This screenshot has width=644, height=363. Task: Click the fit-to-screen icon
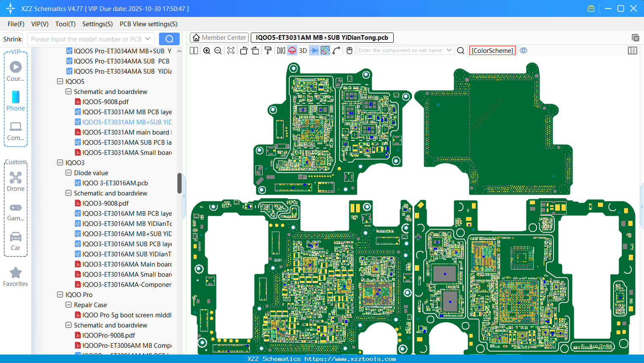pos(231,51)
